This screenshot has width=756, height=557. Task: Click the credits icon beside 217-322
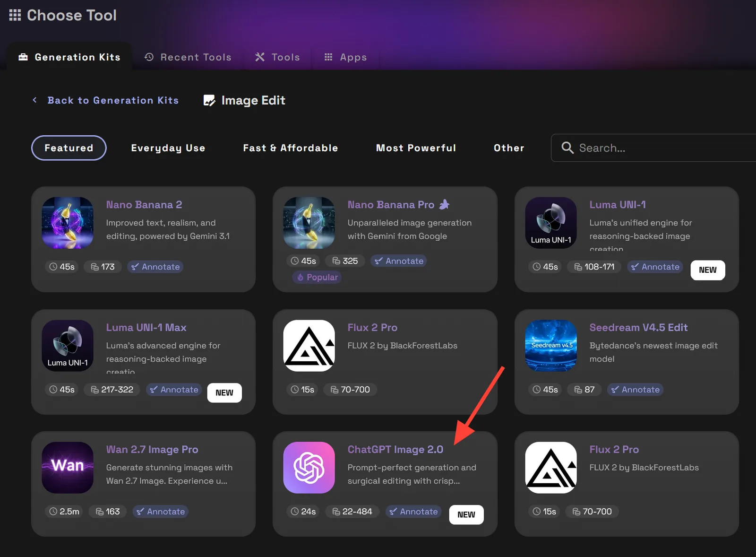95,390
